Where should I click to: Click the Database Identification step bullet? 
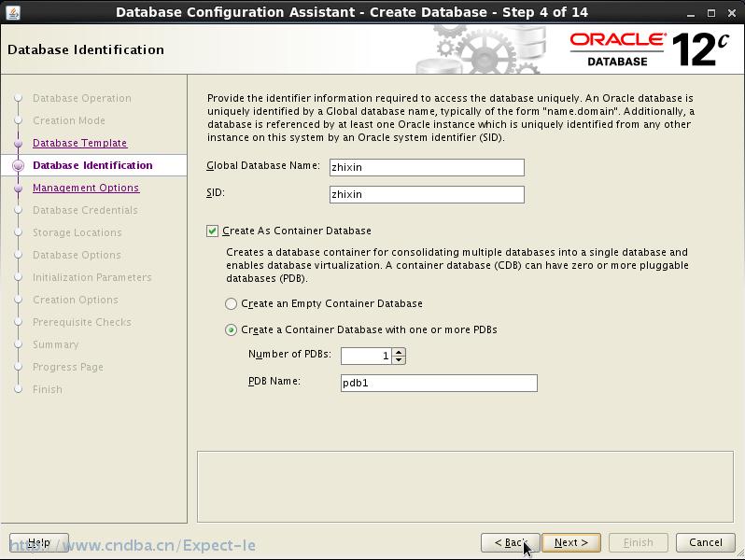pyautogui.click(x=18, y=165)
